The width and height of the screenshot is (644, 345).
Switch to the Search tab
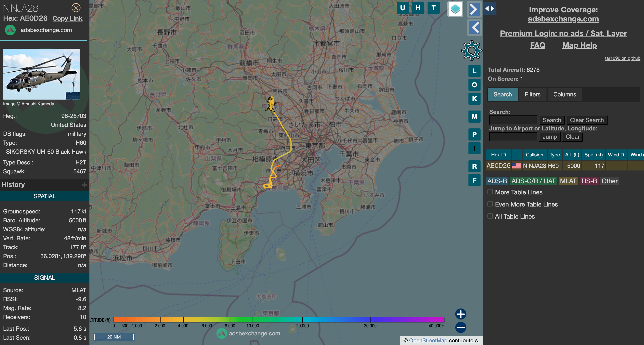click(502, 94)
